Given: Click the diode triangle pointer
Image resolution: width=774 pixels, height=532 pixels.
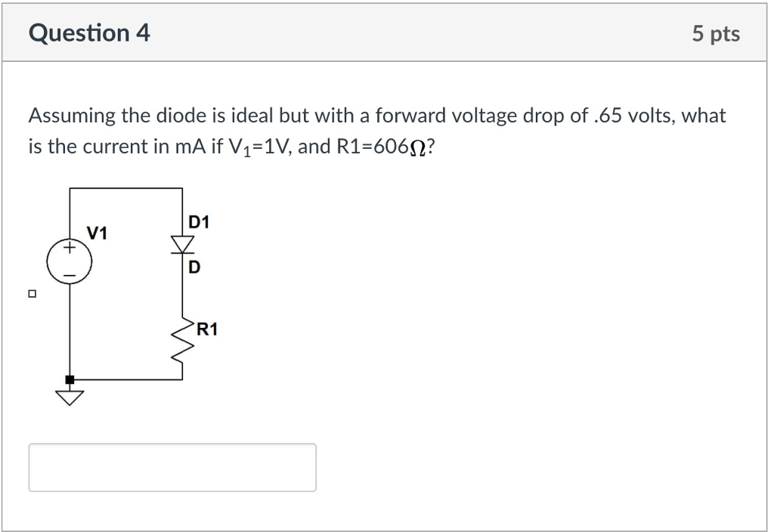Looking at the screenshot, I should pos(181,244).
